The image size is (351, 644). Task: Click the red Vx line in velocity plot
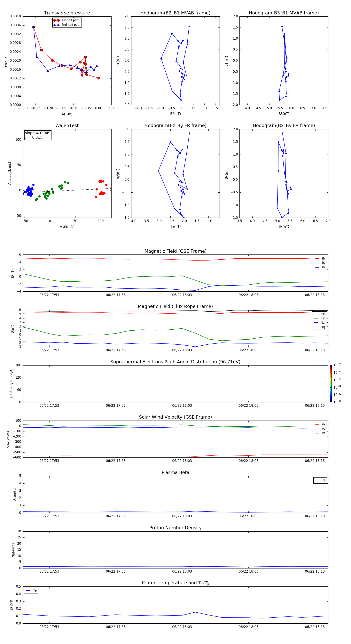click(x=175, y=456)
